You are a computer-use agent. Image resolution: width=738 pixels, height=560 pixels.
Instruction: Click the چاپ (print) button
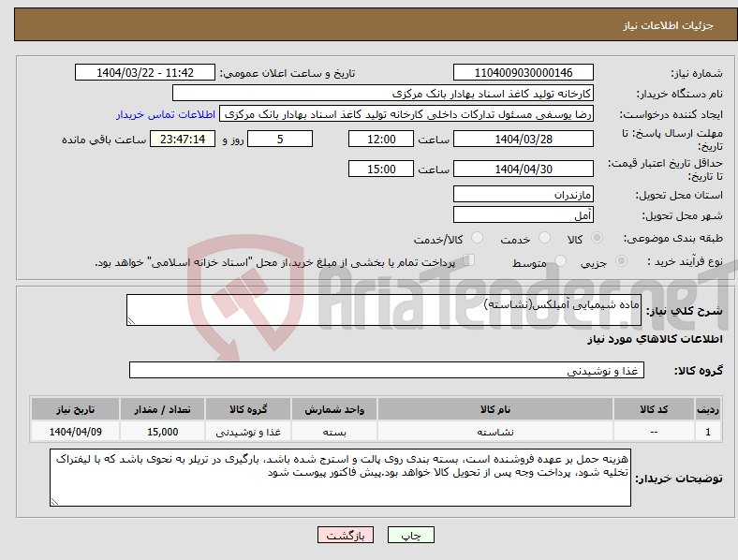411,535
